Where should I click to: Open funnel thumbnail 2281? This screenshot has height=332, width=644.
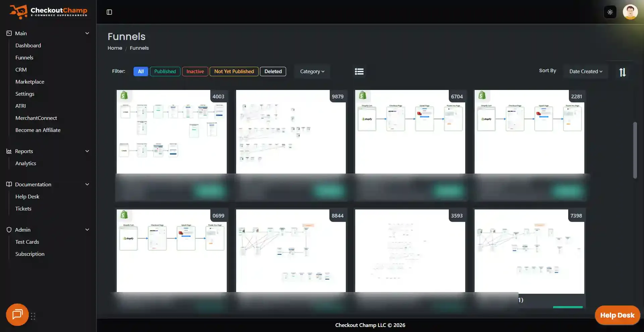(x=529, y=132)
